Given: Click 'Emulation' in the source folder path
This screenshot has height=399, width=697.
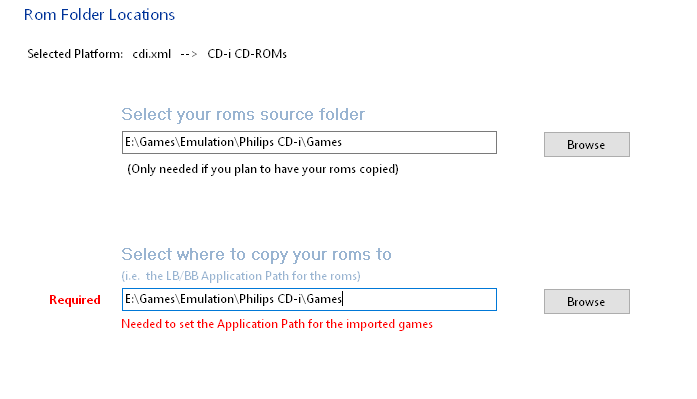Looking at the screenshot, I should click(x=207, y=142).
